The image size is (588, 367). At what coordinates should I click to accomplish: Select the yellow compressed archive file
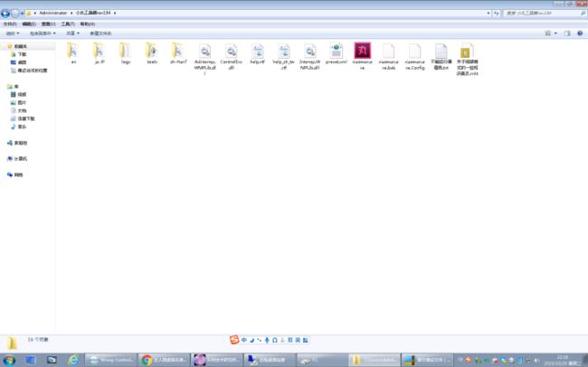point(468,60)
